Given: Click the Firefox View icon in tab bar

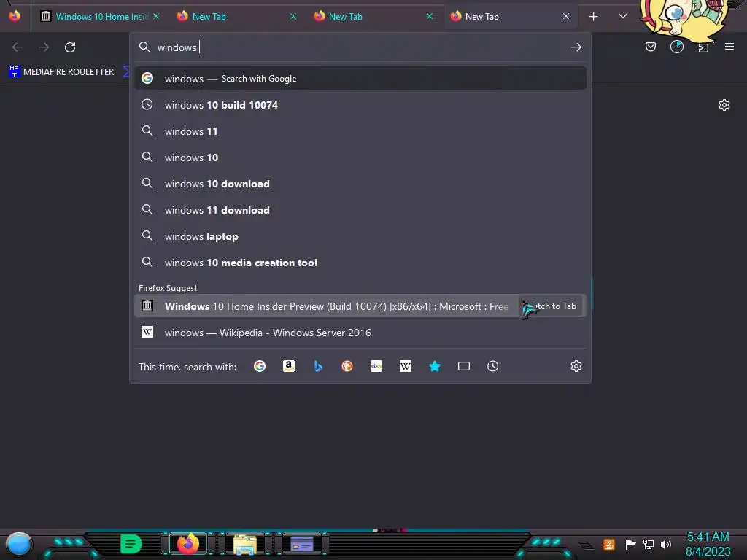Looking at the screenshot, I should click(15, 16).
